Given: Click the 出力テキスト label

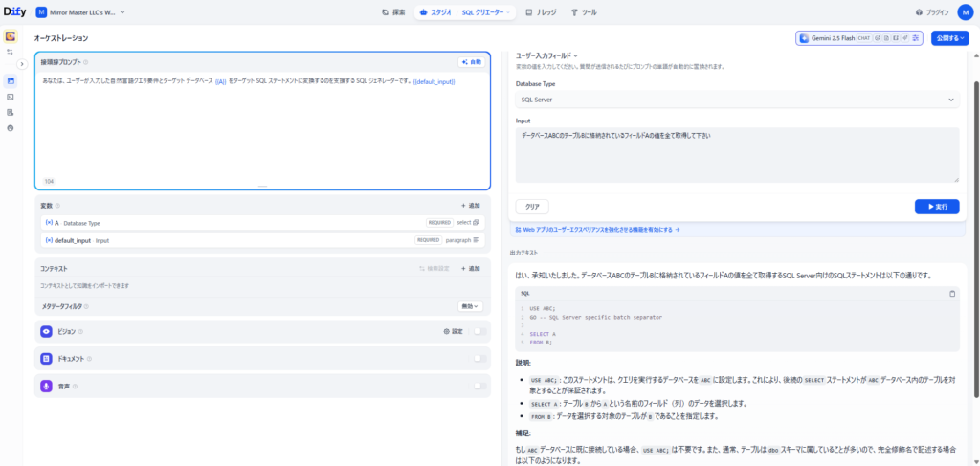Looking at the screenshot, I should (x=523, y=253).
